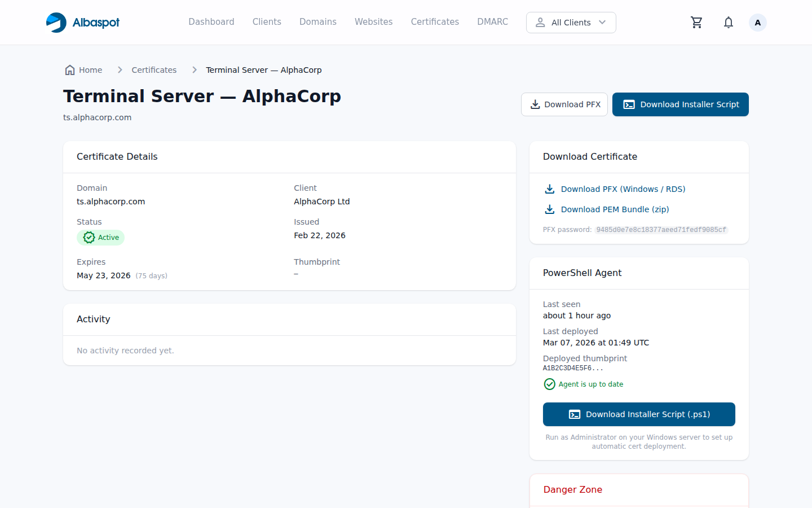
Task: Switch to the DMARC page
Action: click(492, 22)
